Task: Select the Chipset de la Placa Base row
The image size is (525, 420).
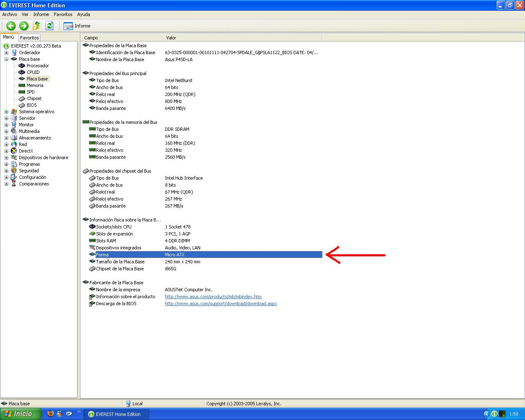Action: pyautogui.click(x=205, y=269)
